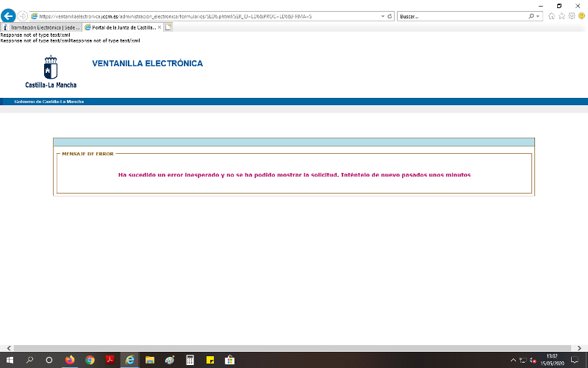Click the browser Forward arrow button

coord(22,15)
